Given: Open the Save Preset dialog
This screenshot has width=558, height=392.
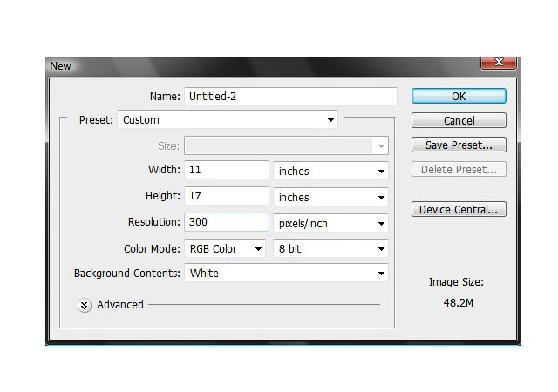Looking at the screenshot, I should (x=459, y=145).
